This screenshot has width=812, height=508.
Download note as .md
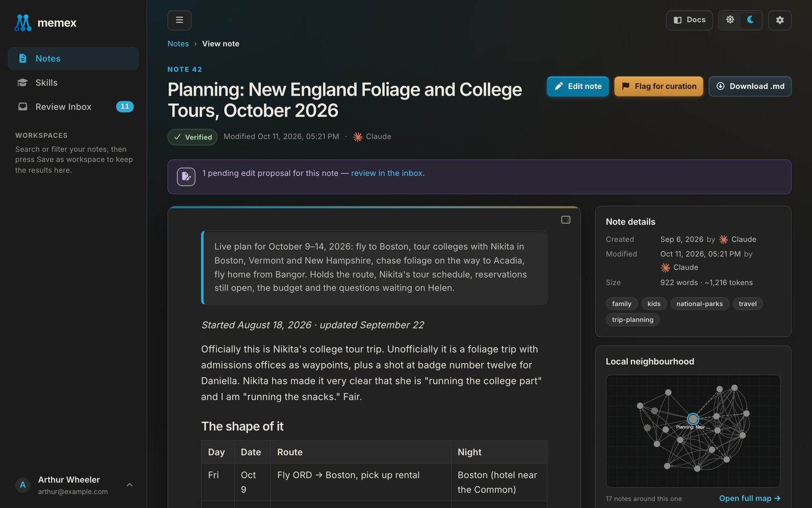750,86
